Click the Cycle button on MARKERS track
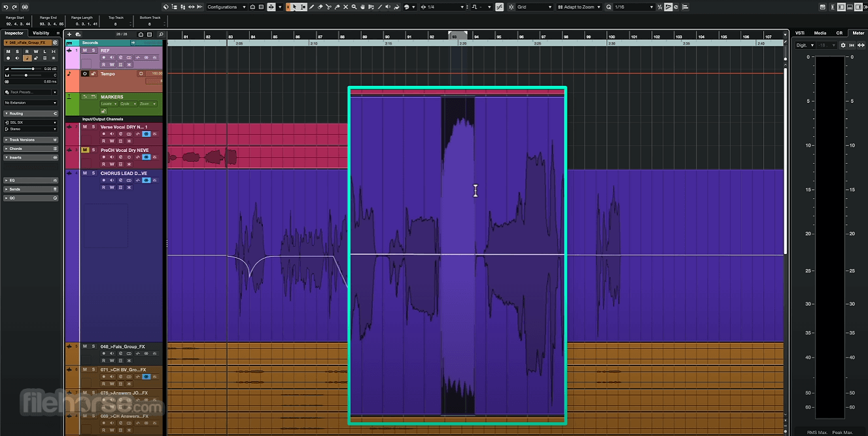Screen dimensions: 868x436 [x=128, y=103]
